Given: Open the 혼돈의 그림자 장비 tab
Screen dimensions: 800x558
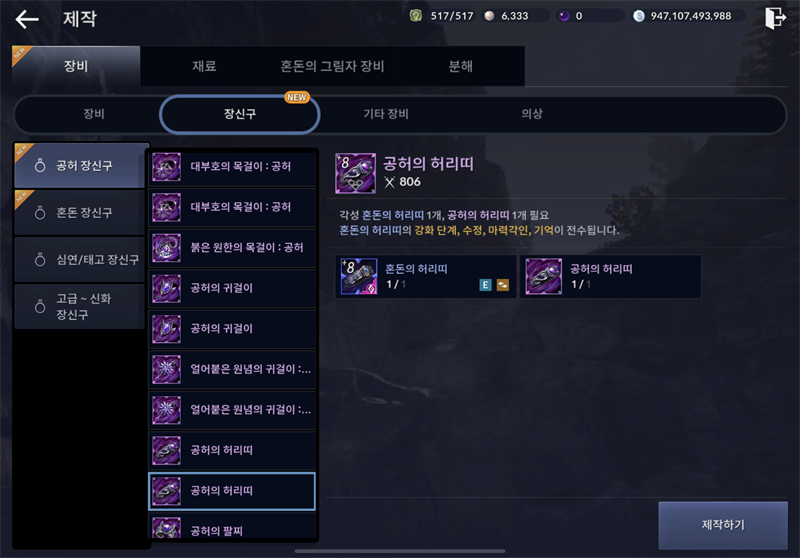Looking at the screenshot, I should pos(332,66).
